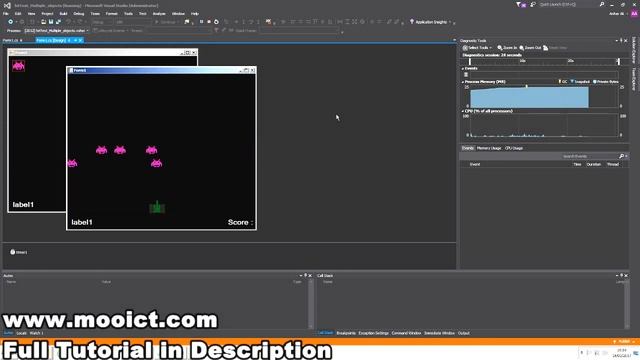Select the invader sprite in the back form
640x360 pixels.
[18, 66]
